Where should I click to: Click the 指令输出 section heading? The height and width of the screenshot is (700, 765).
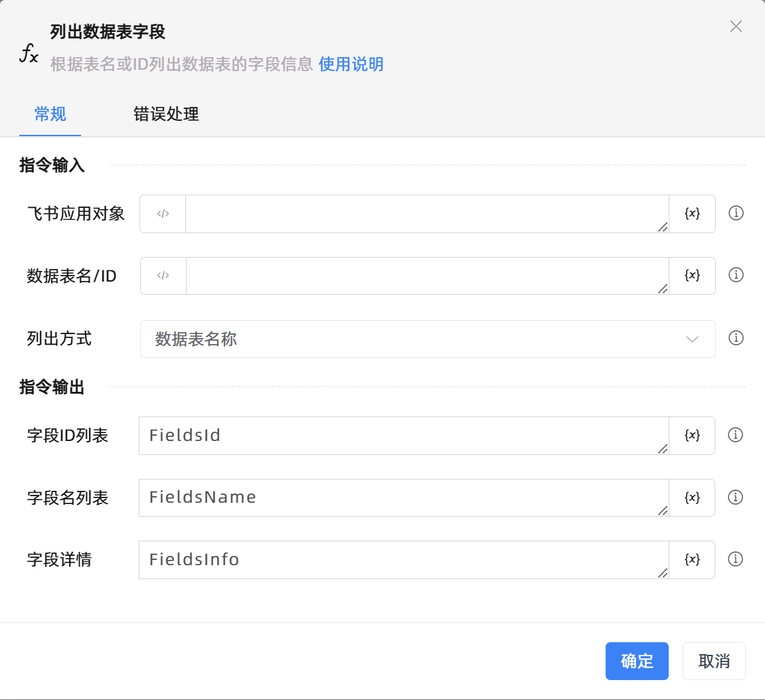point(52,387)
